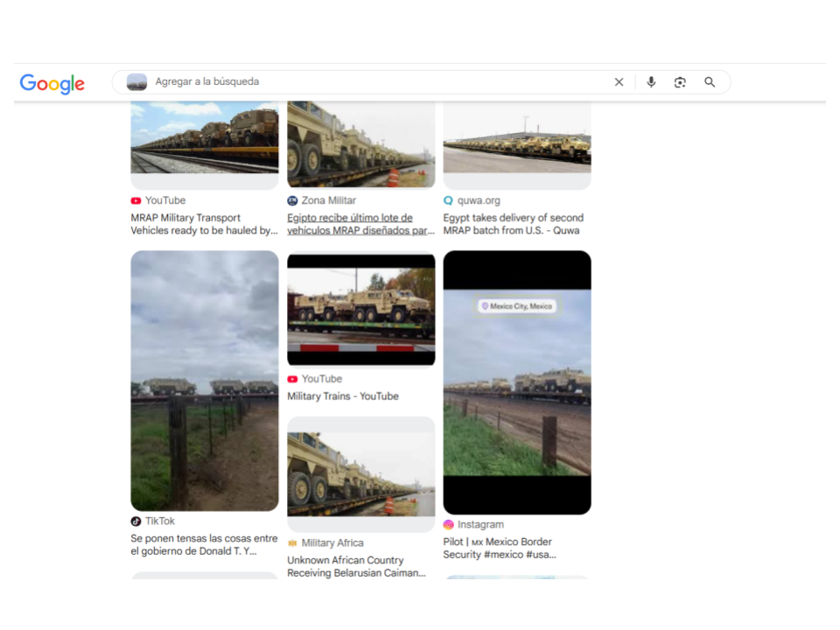The width and height of the screenshot is (840, 630).
Task: Start voice search with the microphone icon
Action: 651,82
